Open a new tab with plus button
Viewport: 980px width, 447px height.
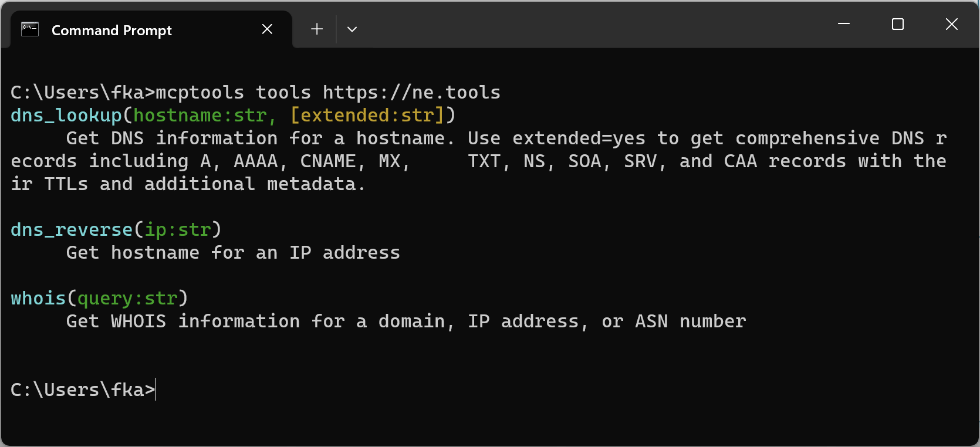[x=317, y=29]
